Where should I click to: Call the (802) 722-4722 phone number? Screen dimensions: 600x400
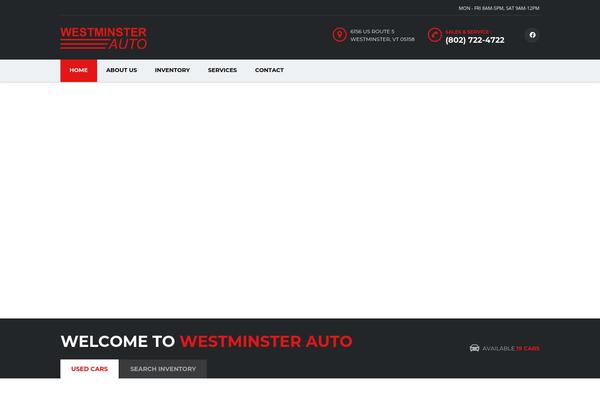pyautogui.click(x=475, y=40)
